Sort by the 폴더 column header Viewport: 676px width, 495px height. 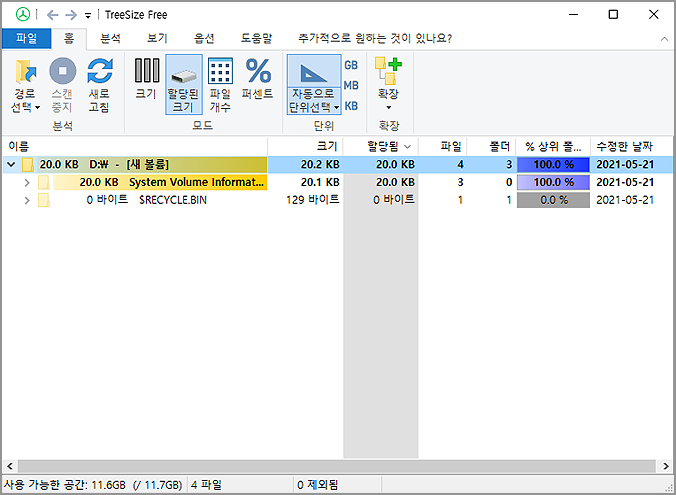click(491, 147)
